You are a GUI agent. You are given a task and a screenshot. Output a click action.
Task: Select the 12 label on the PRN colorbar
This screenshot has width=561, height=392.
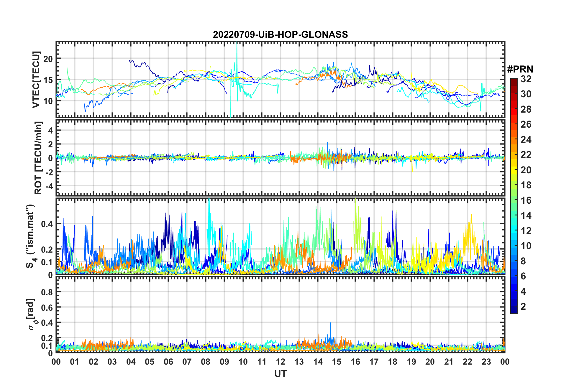pos(526,231)
